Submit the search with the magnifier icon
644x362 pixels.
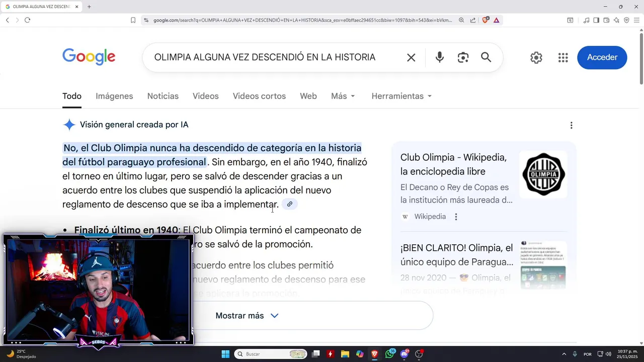[486, 57]
